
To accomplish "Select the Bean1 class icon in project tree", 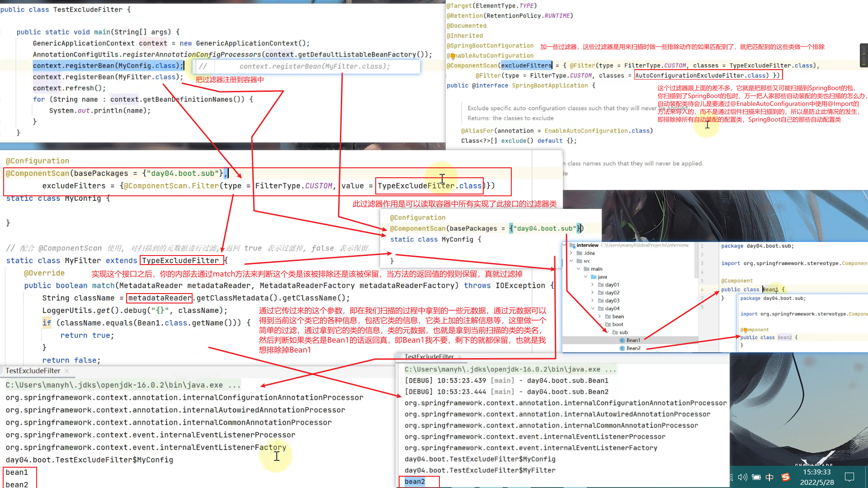I will (x=622, y=340).
